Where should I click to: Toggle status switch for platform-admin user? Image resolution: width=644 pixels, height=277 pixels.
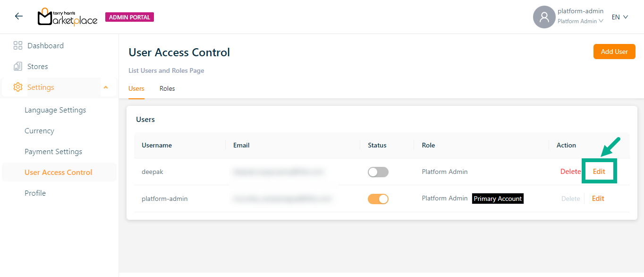coord(378,199)
